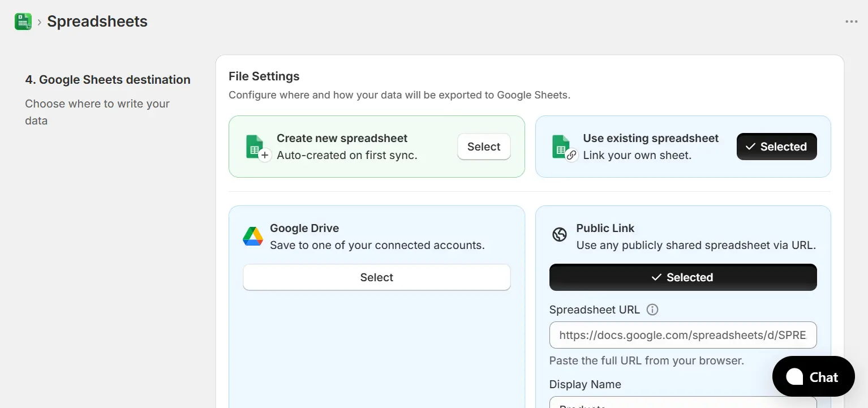Viewport: 868px width, 408px height.
Task: Open the Chat support bubble
Action: tap(813, 377)
